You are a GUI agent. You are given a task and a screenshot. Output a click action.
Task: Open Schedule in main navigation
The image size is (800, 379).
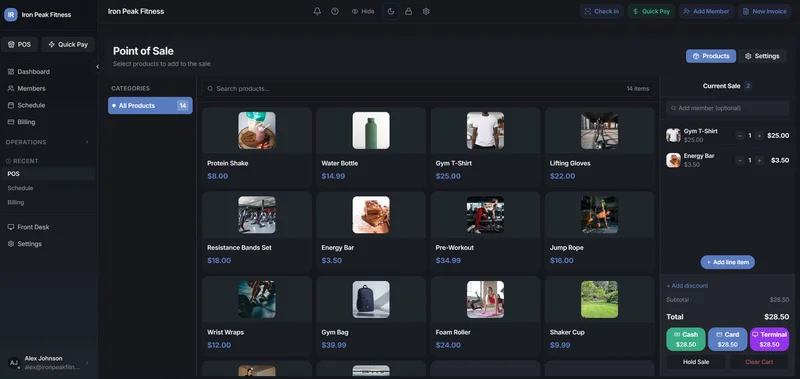48,106
